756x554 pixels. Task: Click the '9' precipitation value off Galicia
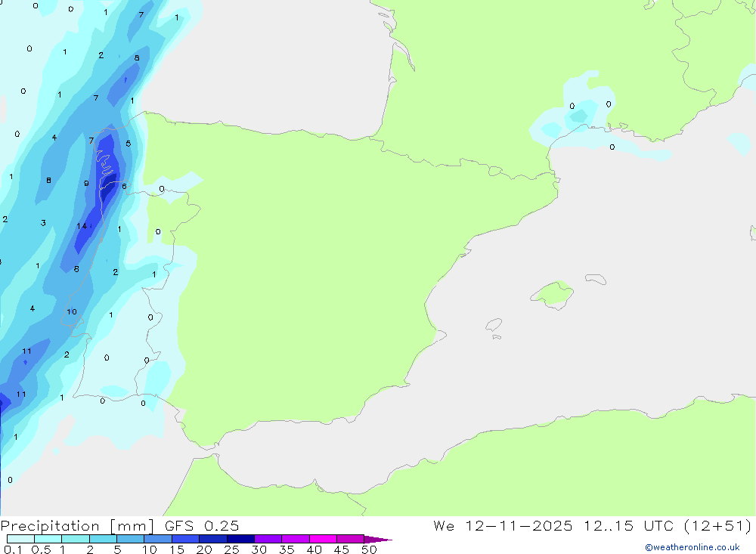(86, 183)
